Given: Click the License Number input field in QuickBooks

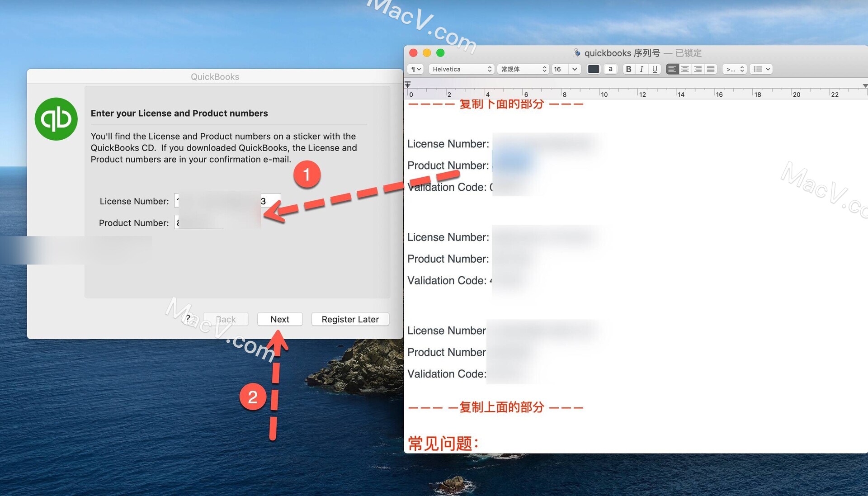Looking at the screenshot, I should coord(227,201).
